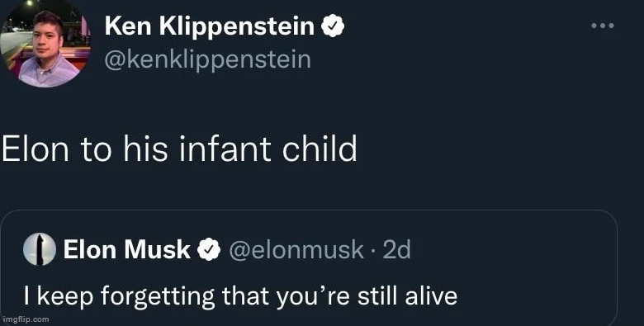Click the Ken Klippenstein display name

click(210, 26)
